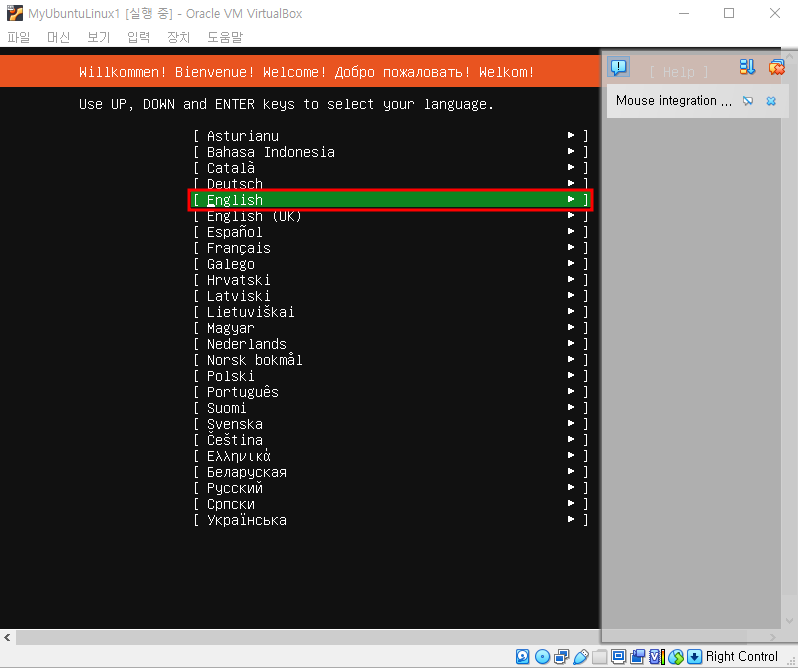Open the optical disc indicator in status bar
Viewport: 798px width, 668px height.
(x=543, y=656)
